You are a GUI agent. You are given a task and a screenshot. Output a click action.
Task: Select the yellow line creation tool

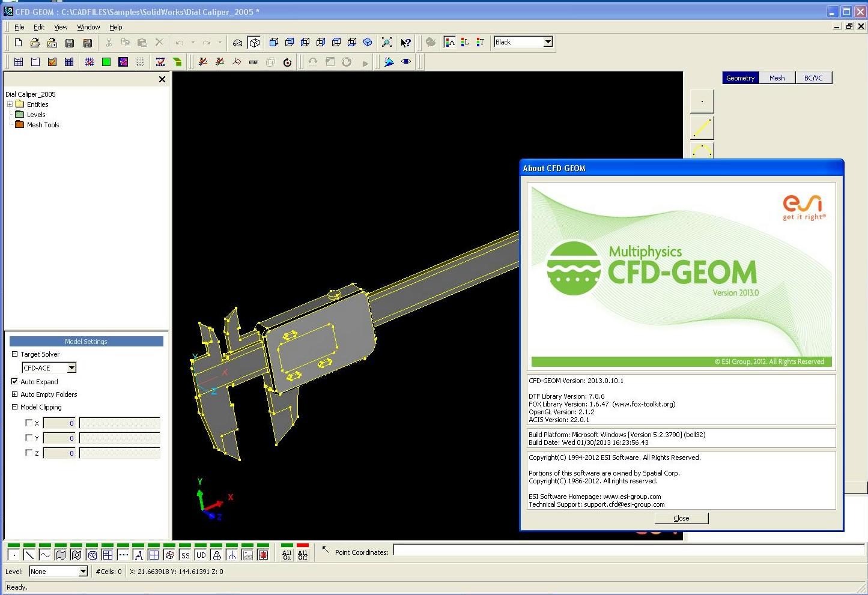tap(702, 128)
